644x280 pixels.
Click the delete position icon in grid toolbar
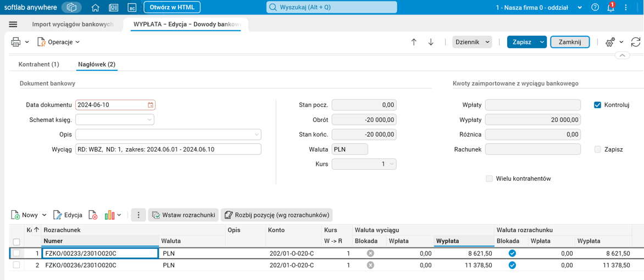[x=93, y=215]
